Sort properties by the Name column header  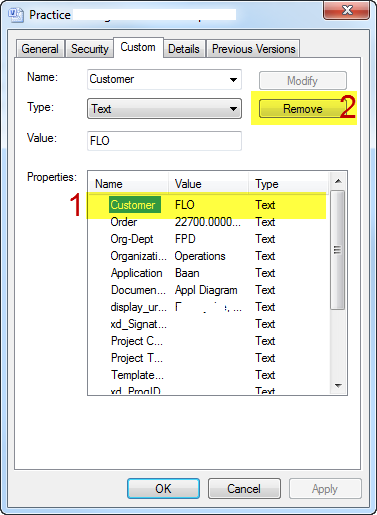coord(128,184)
